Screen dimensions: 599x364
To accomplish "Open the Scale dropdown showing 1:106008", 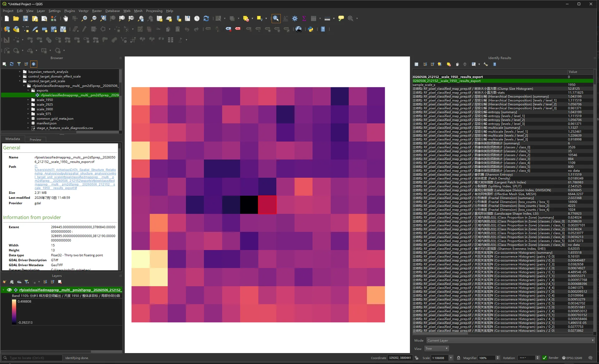I will [x=450, y=358].
